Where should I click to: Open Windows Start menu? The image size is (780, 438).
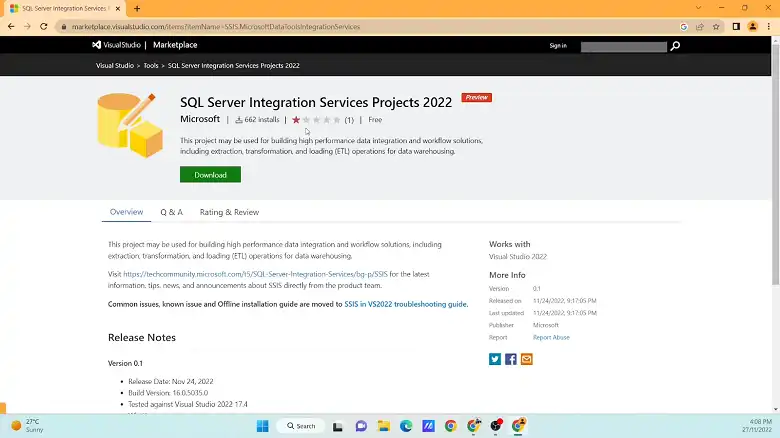(x=263, y=425)
